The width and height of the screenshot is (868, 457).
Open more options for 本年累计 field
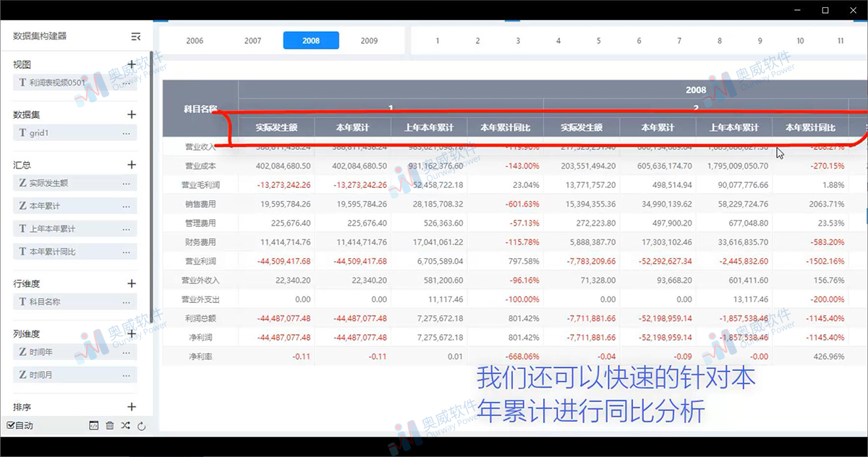tap(127, 206)
